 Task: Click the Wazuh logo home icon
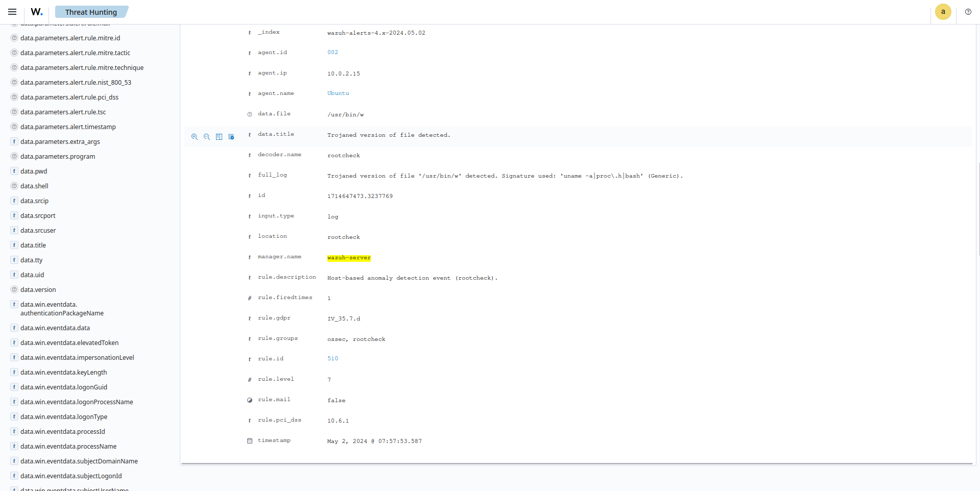[x=36, y=12]
